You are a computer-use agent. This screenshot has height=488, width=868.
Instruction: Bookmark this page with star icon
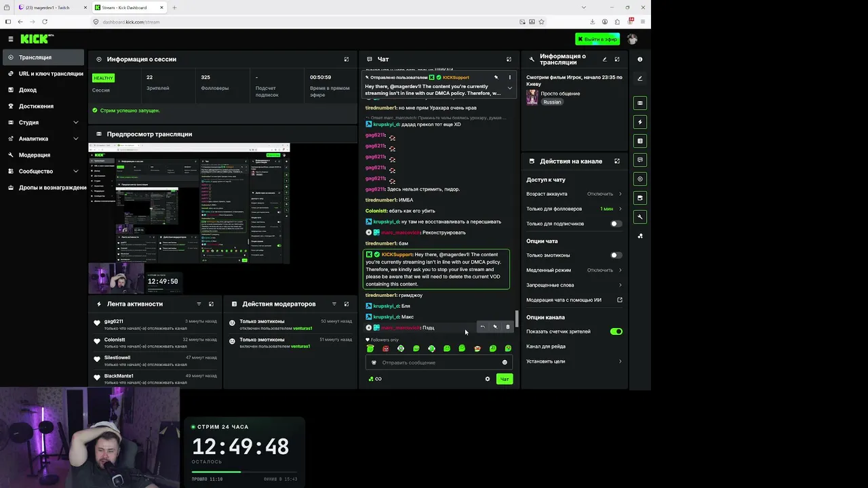click(x=541, y=22)
